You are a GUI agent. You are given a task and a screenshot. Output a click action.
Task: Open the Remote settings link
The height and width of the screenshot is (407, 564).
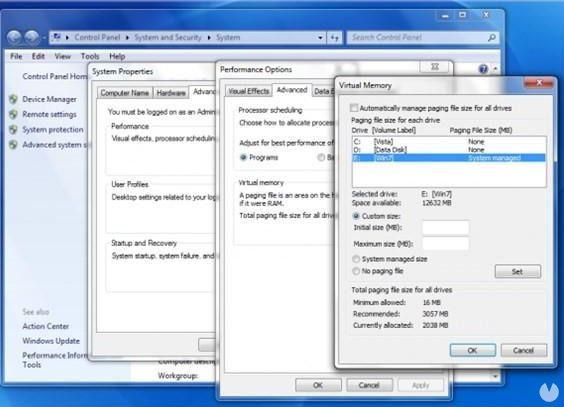coord(49,114)
